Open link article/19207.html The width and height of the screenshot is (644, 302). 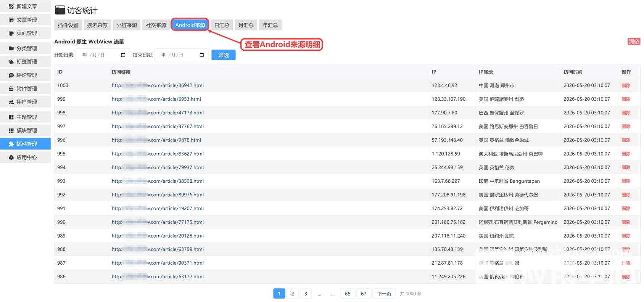pyautogui.click(x=158, y=209)
